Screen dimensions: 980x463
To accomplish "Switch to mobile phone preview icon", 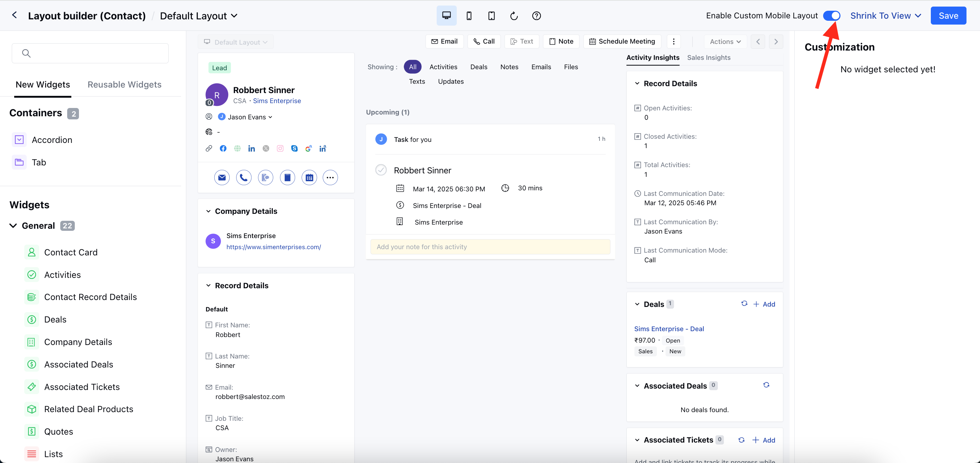I will (469, 16).
